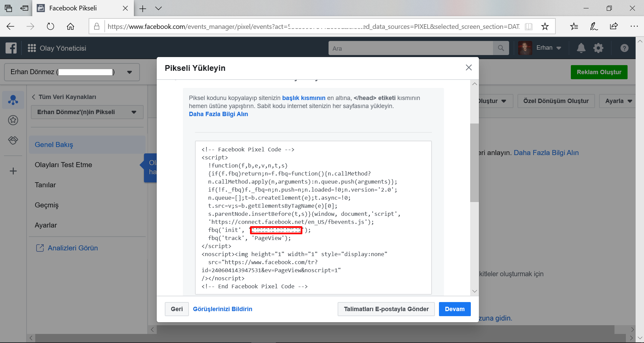644x343 pixels.
Task: Click the Facebook logo icon
Action: pyautogui.click(x=11, y=48)
